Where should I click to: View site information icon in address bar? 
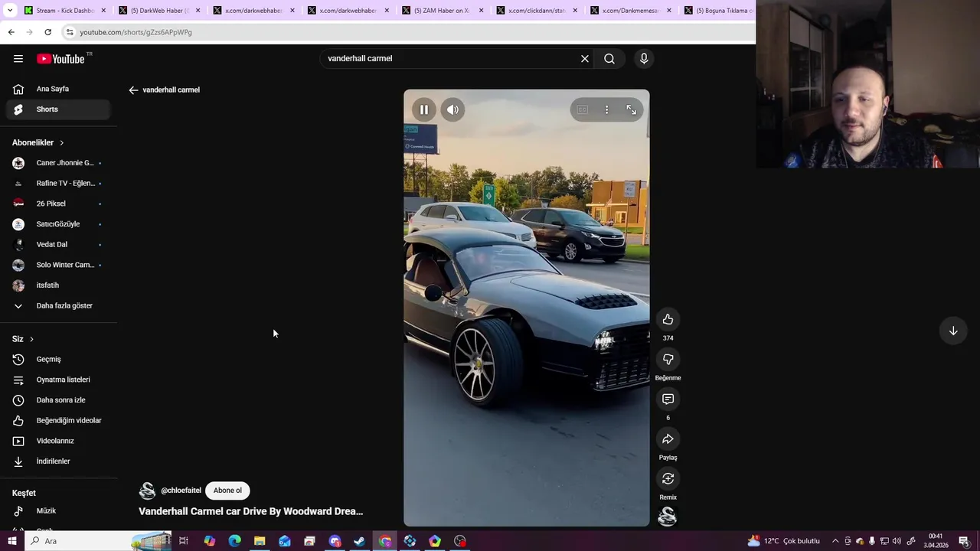coord(69,32)
